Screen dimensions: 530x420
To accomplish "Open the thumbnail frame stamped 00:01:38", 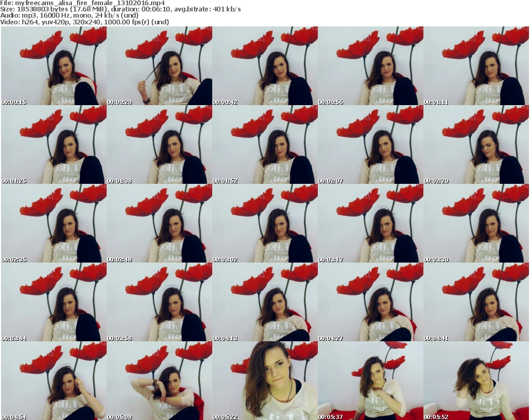I will pos(159,144).
